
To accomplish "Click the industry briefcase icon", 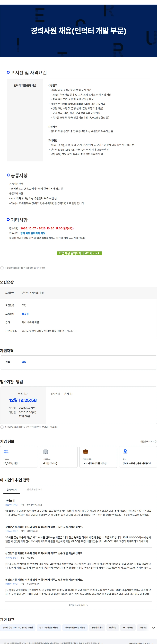I will [85, 451].
